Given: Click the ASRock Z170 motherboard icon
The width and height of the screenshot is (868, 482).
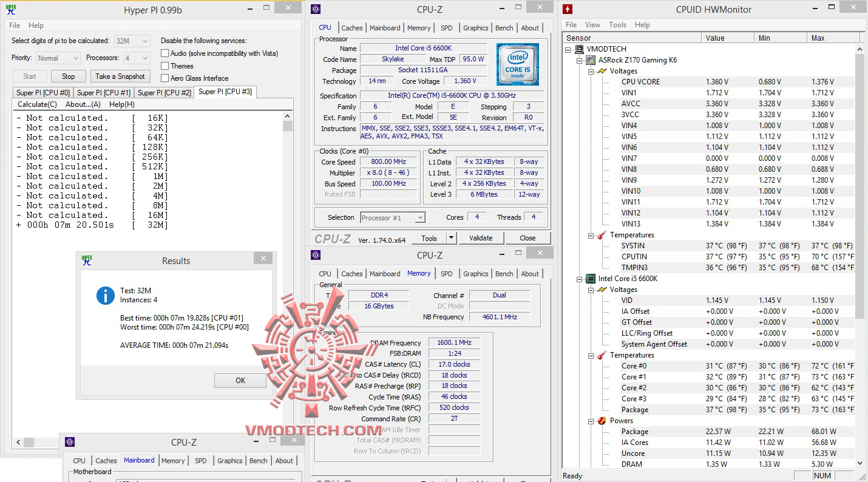Looking at the screenshot, I should coord(591,60).
